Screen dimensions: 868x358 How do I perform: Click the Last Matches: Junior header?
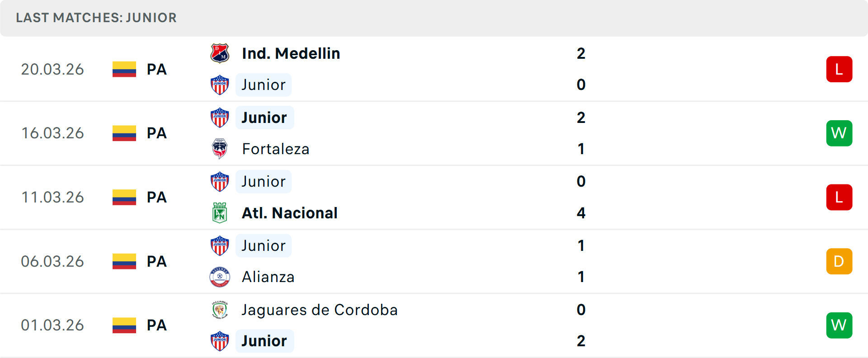point(96,18)
